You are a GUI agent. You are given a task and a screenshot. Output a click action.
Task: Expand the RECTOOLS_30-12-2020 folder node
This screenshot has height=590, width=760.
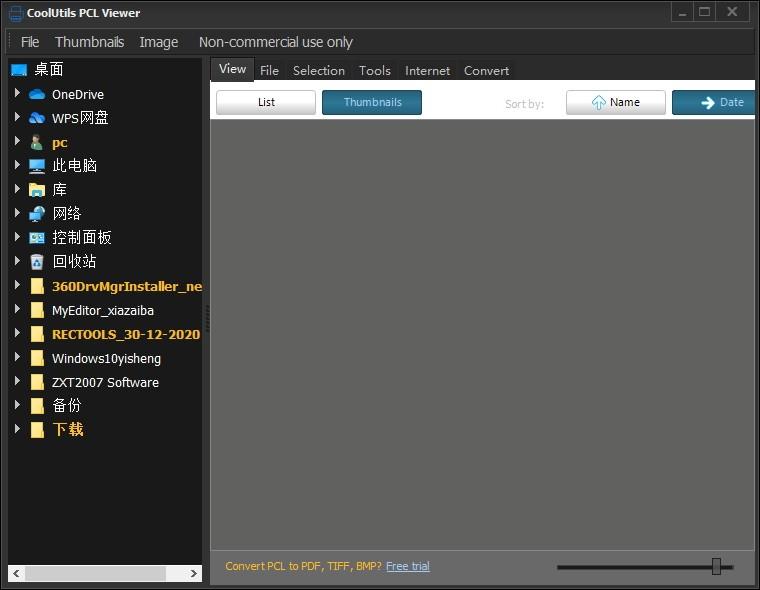[x=17, y=333]
